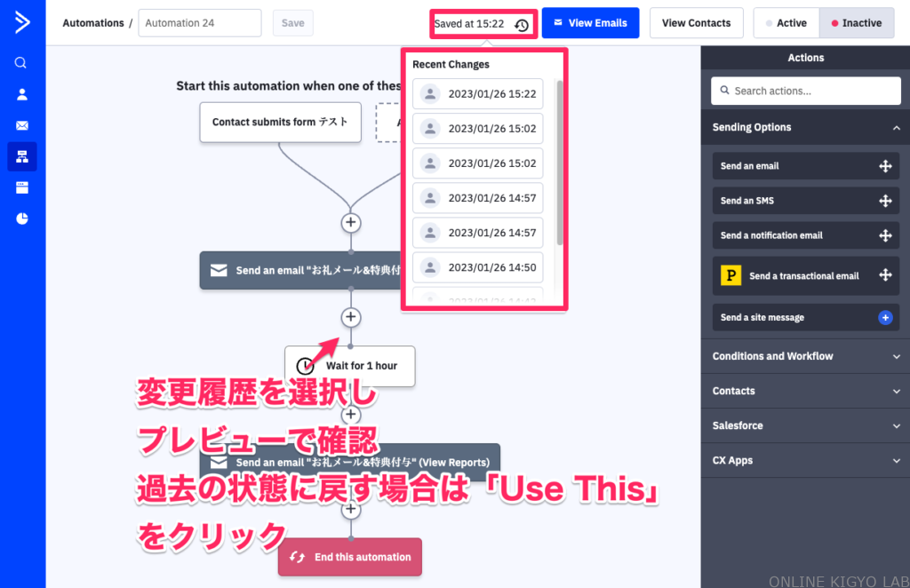Expand the Salesforce actions section
This screenshot has height=588, width=910.
click(896, 425)
